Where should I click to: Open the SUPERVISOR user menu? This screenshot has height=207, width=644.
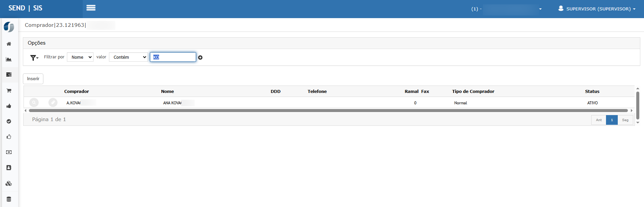tap(597, 9)
